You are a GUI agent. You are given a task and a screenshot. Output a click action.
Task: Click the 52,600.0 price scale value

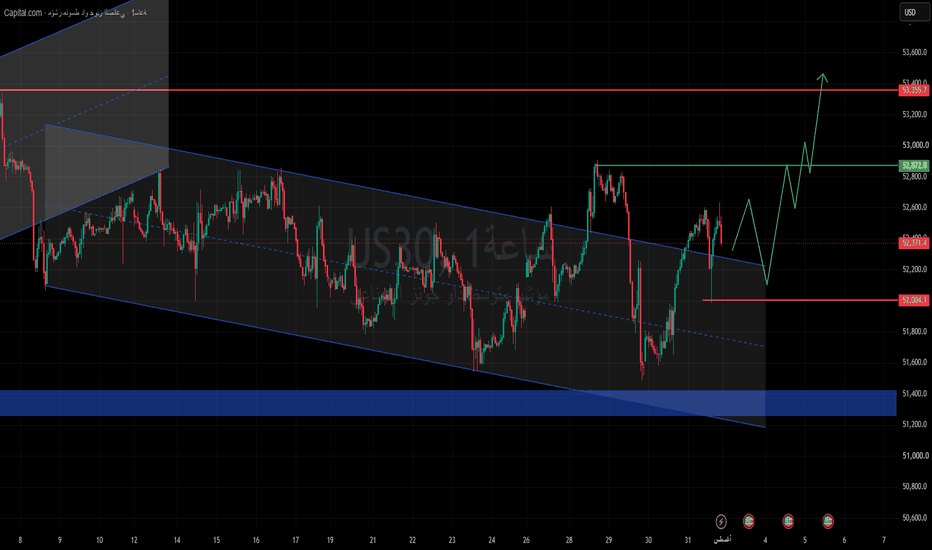[x=914, y=207]
